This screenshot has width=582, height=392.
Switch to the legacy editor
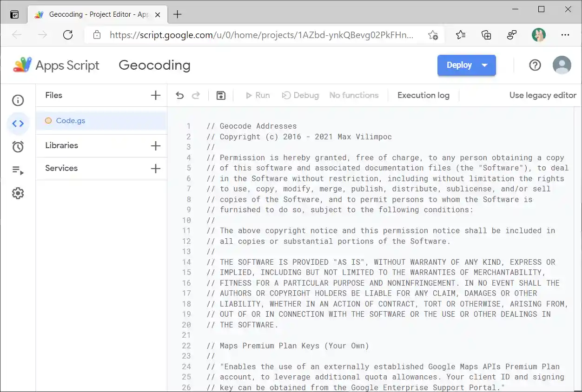click(x=542, y=95)
